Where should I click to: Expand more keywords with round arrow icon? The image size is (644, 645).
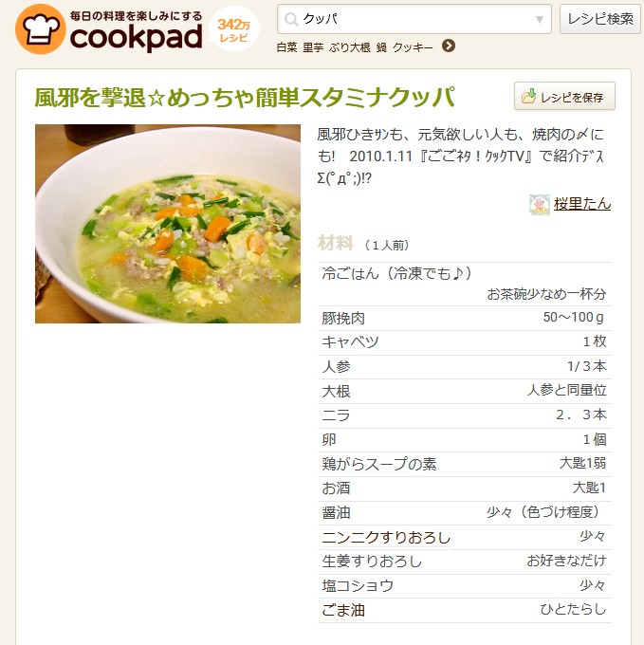pos(449,46)
